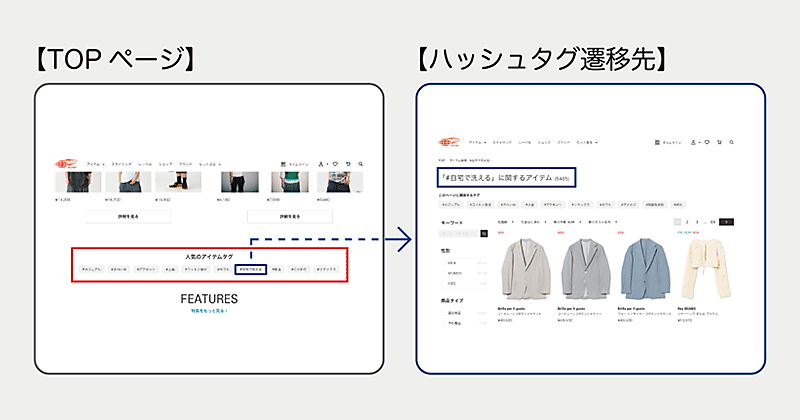Click search magnifier icon in TOP page header

point(361,164)
